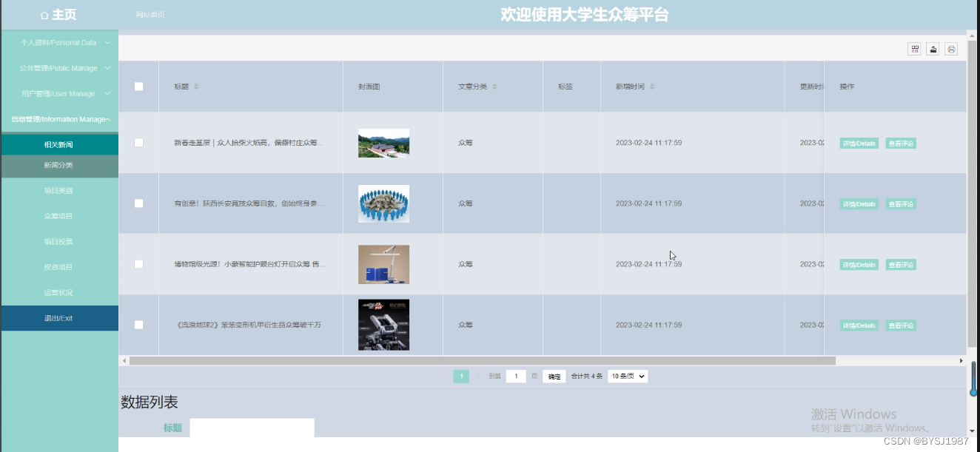Select 新闻分类 in sidebar
Image resolution: width=980 pixels, height=452 pixels.
coord(59,166)
